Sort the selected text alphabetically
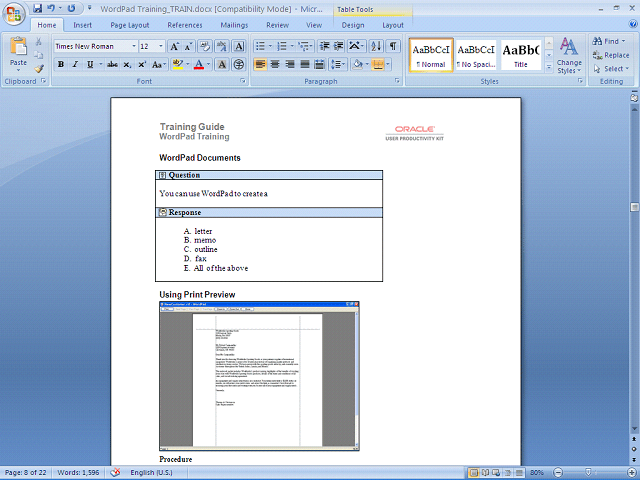The width and height of the screenshot is (640, 480). coord(376,46)
